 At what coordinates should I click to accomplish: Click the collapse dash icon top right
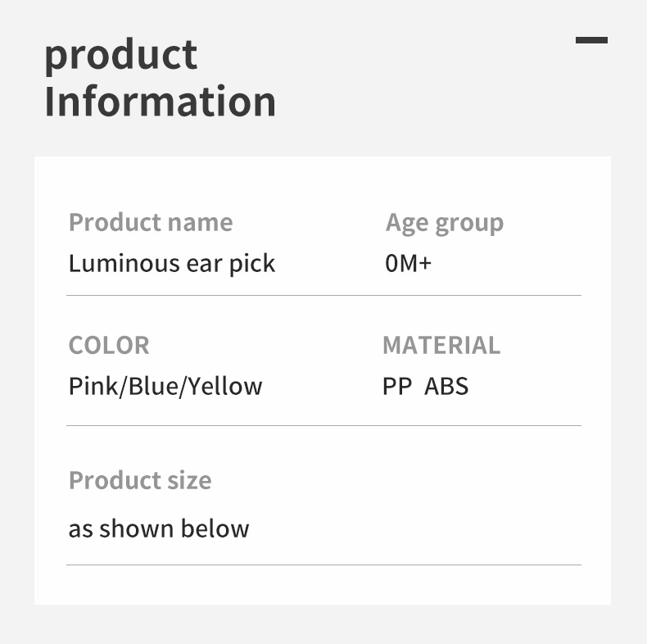[x=591, y=39]
